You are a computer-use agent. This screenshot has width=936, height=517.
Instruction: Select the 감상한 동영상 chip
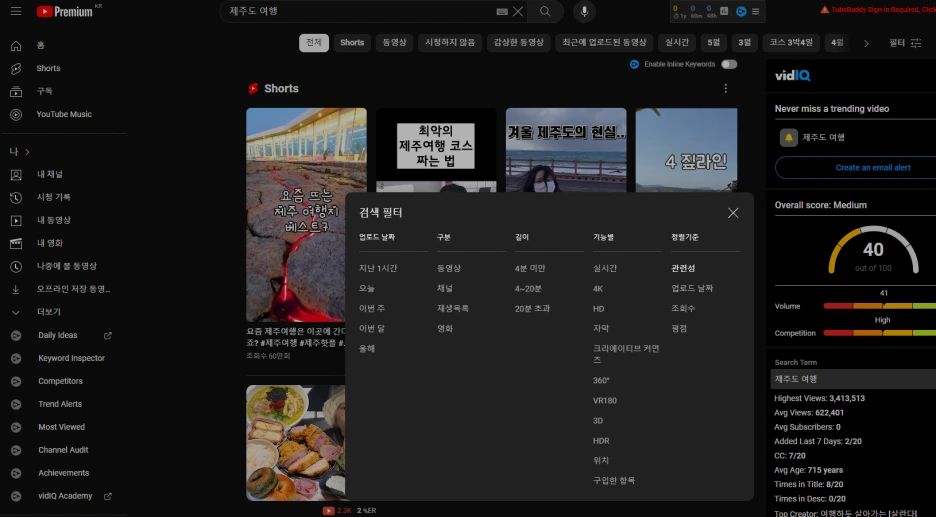pos(518,42)
